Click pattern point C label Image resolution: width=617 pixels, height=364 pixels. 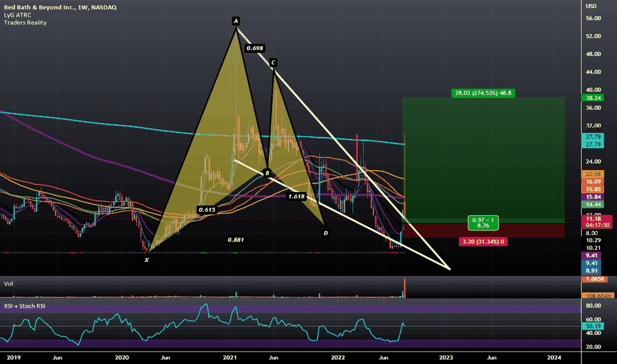273,63
